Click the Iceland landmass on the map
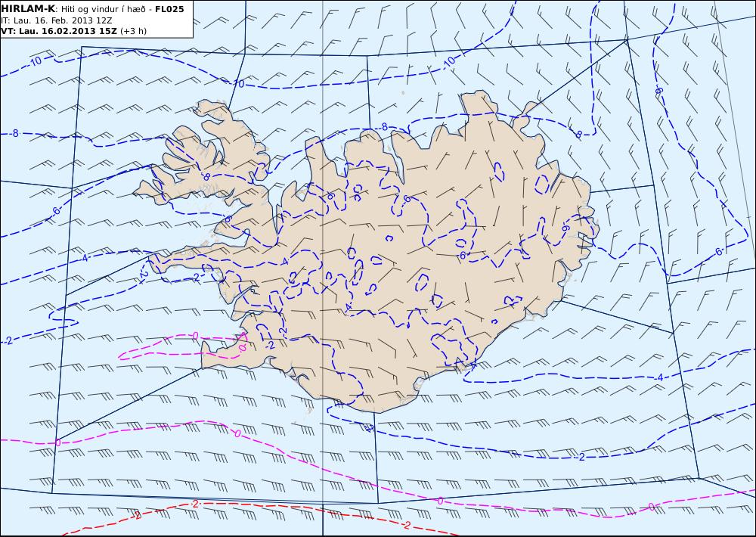Image resolution: width=756 pixels, height=537 pixels. pyautogui.click(x=367, y=251)
